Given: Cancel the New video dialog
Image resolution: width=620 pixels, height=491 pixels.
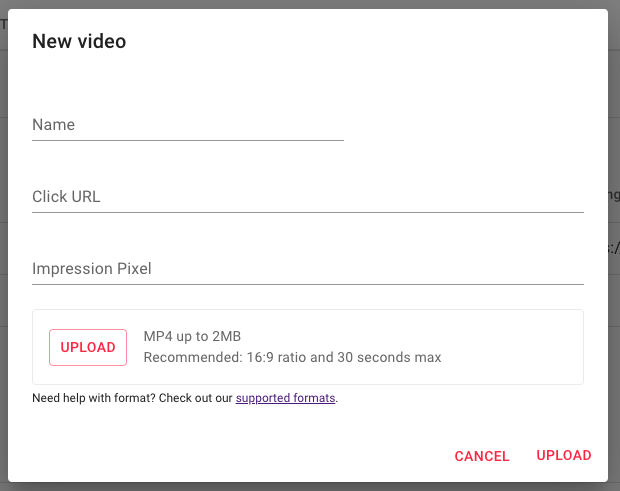Looking at the screenshot, I should click(x=482, y=456).
